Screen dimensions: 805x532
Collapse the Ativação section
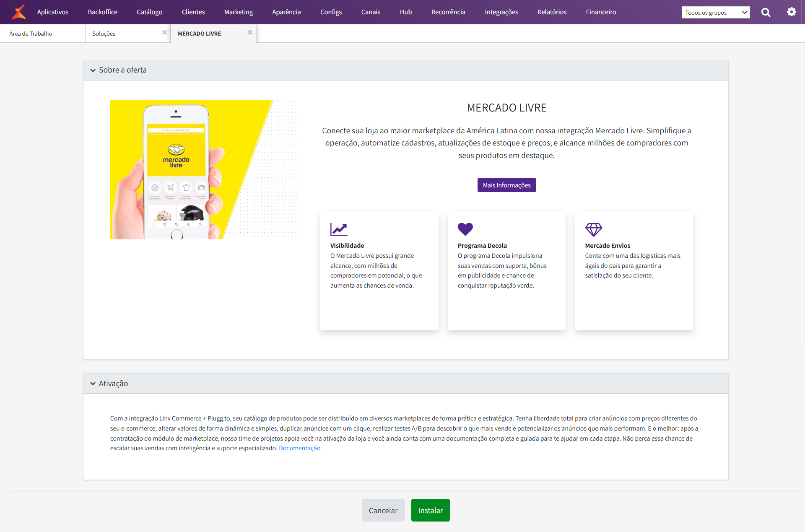[93, 384]
